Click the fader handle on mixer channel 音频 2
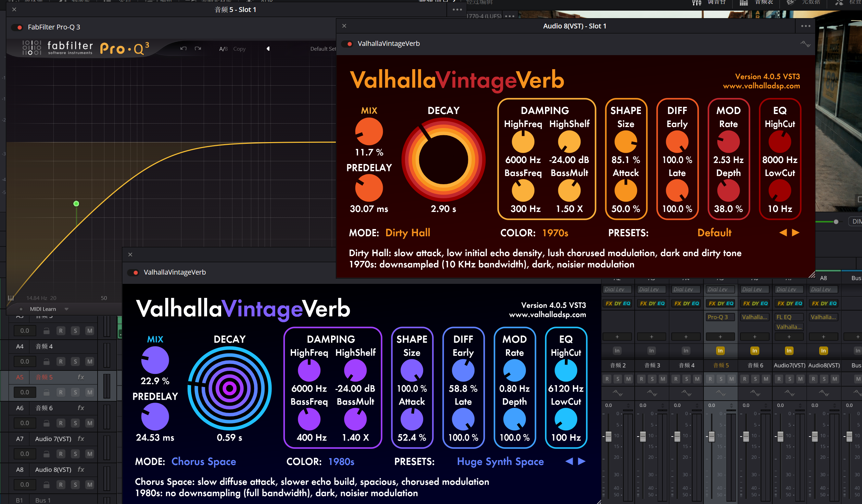Image resolution: width=862 pixels, height=504 pixels. click(609, 437)
